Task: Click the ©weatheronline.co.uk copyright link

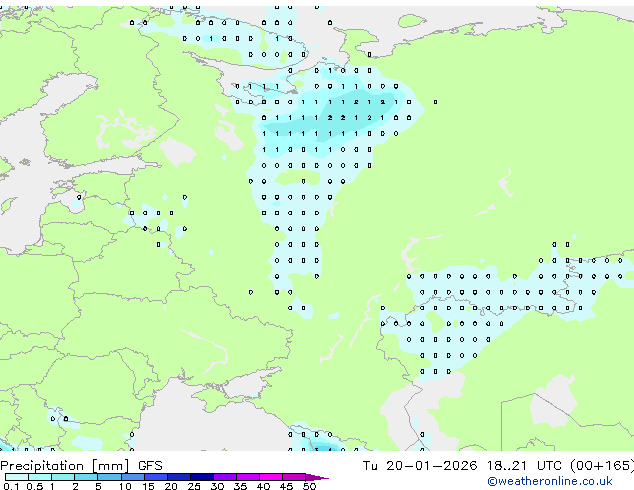Action: [x=550, y=481]
